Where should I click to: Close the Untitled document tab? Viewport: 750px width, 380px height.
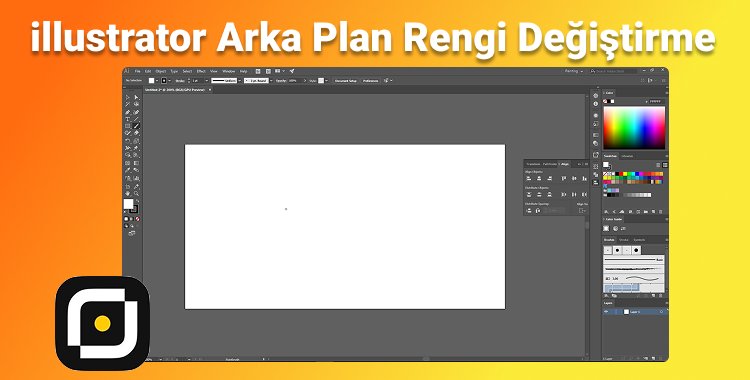(x=210, y=89)
